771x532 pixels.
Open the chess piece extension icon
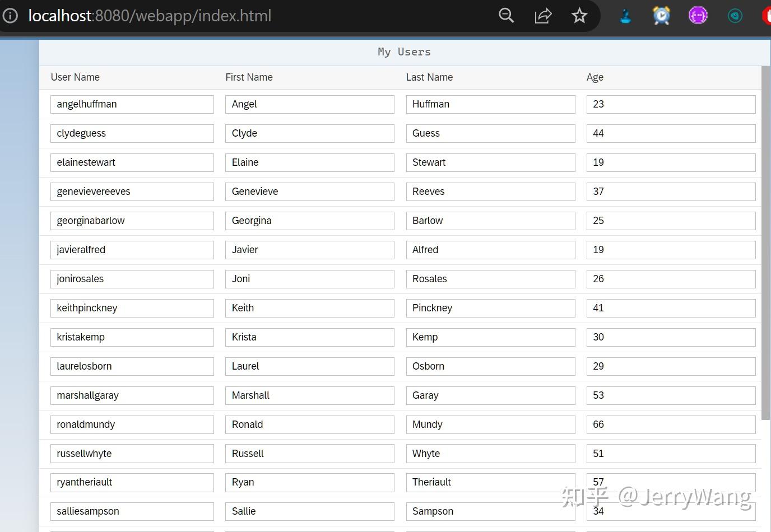tap(625, 16)
